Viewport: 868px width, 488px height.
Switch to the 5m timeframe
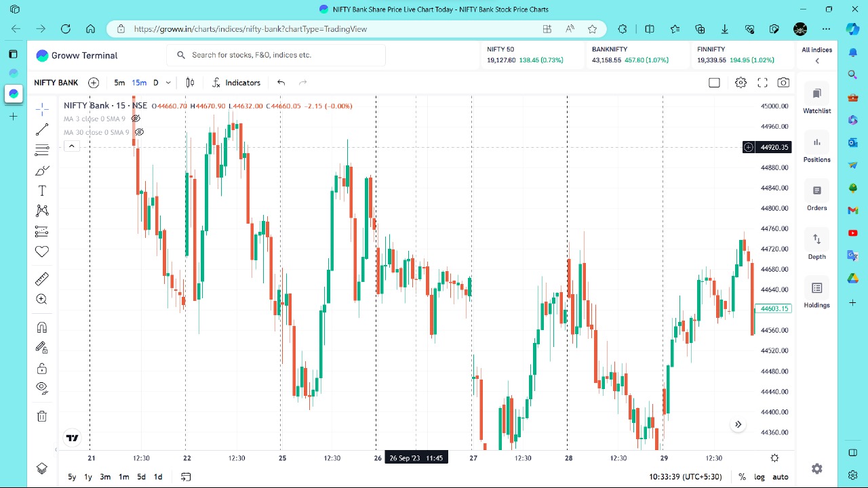(119, 83)
